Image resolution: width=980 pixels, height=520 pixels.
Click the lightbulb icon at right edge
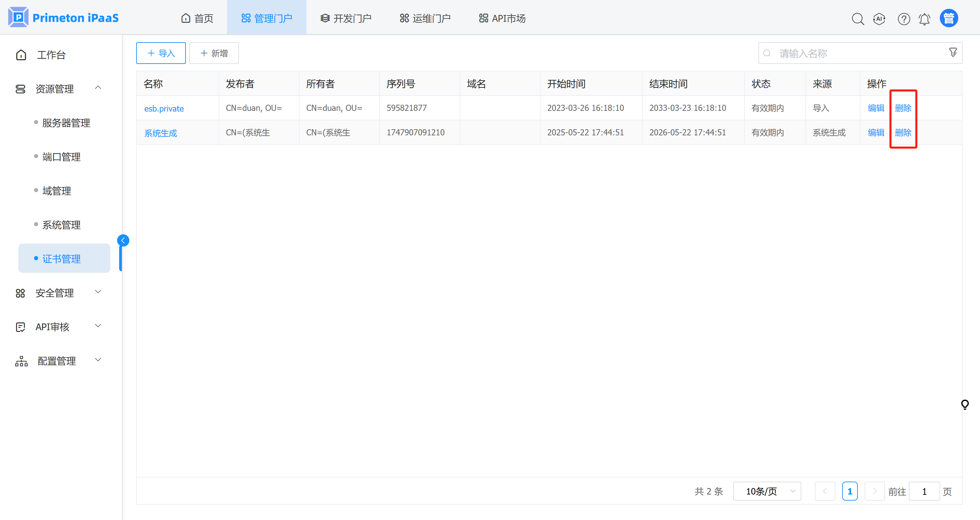[x=964, y=404]
